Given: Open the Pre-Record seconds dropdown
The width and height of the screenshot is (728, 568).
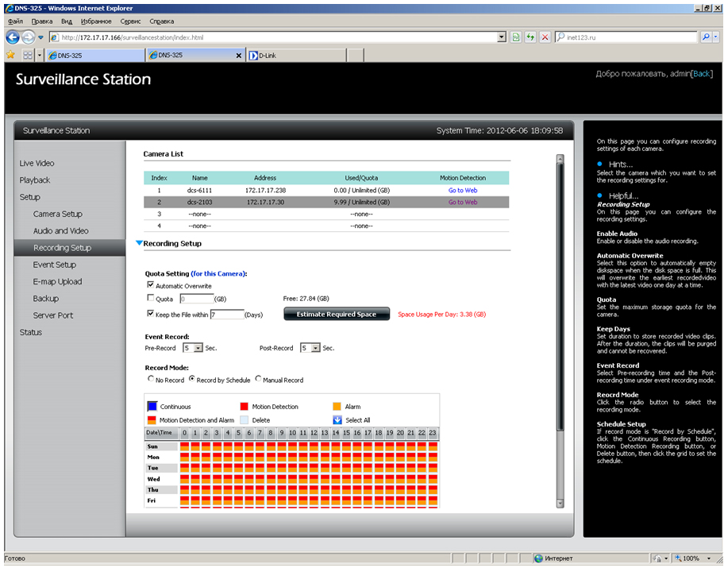Looking at the screenshot, I should point(192,348).
